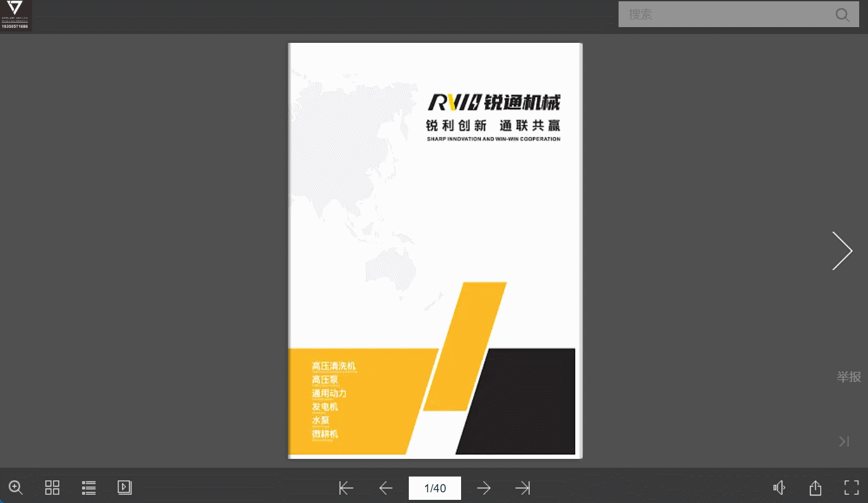This screenshot has width=868, height=503.
Task: Click the 搜索 search input box
Action: tap(724, 14)
